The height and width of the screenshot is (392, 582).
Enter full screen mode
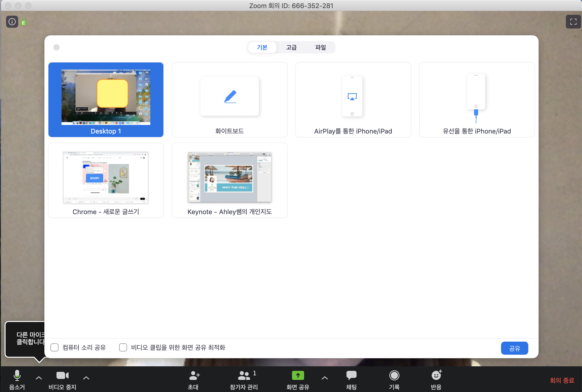[573, 22]
